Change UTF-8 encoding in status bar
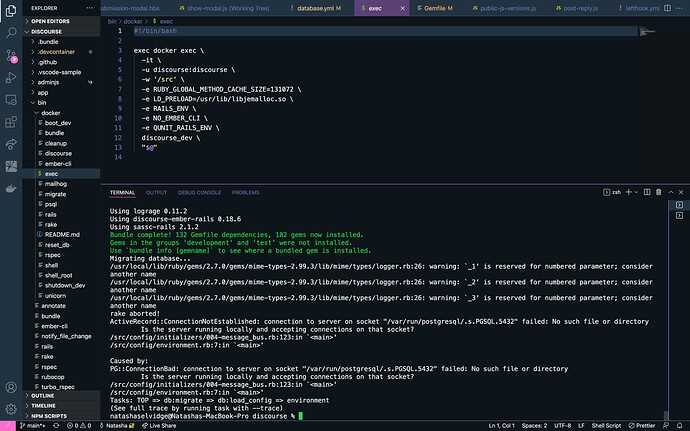Image resolution: width=690 pixels, height=431 pixels. 562,426
